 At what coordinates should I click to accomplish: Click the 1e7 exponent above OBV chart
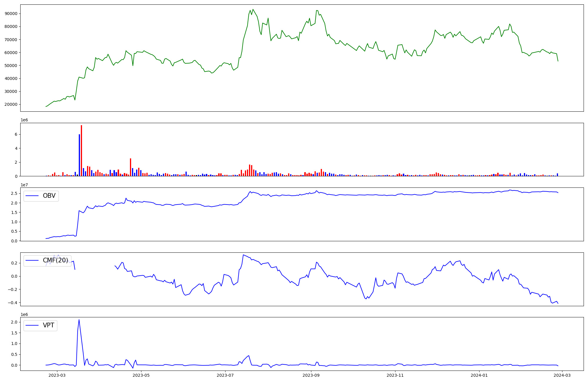(x=24, y=185)
